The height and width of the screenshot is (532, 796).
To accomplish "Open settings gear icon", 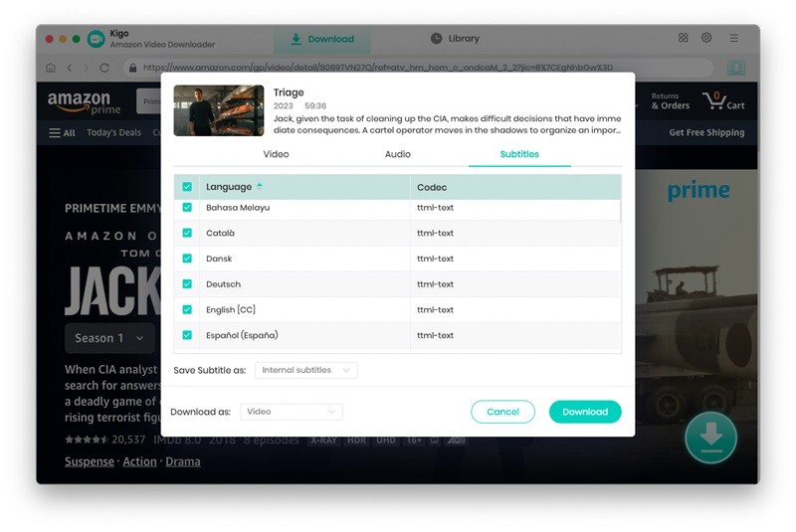I will coord(706,38).
